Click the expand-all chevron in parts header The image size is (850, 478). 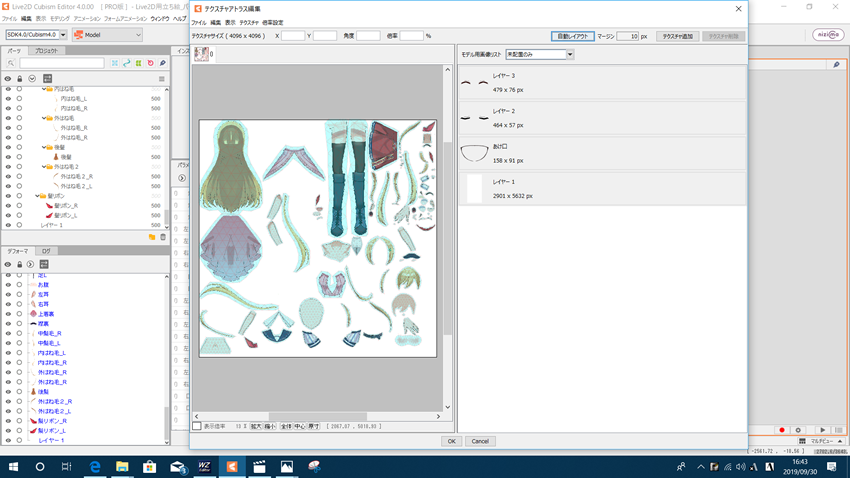coord(32,79)
